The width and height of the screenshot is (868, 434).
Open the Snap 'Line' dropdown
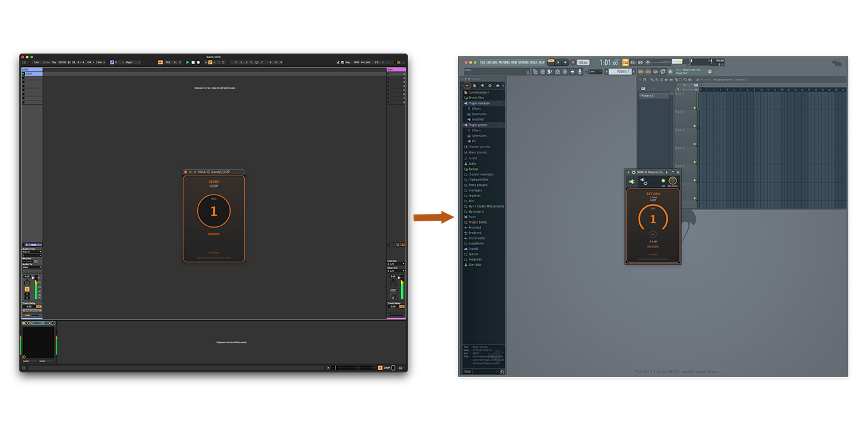click(x=595, y=71)
